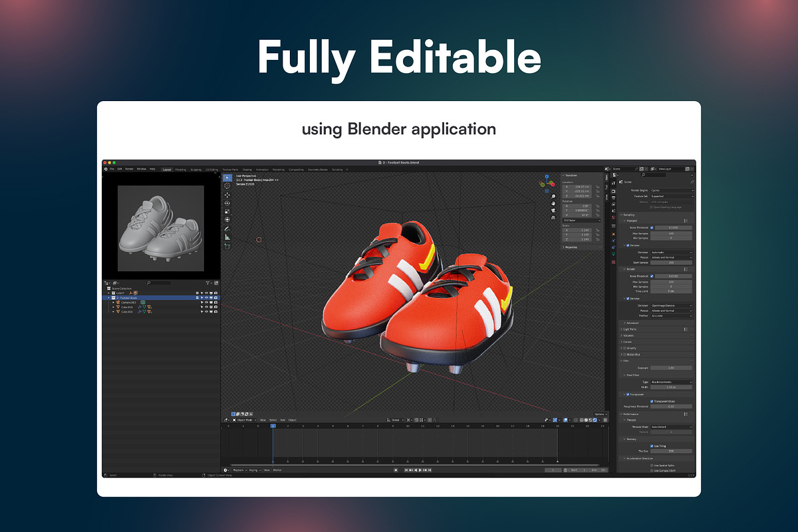The height and width of the screenshot is (532, 798).
Task: Click the Blender logo menu icon
Action: click(x=106, y=169)
